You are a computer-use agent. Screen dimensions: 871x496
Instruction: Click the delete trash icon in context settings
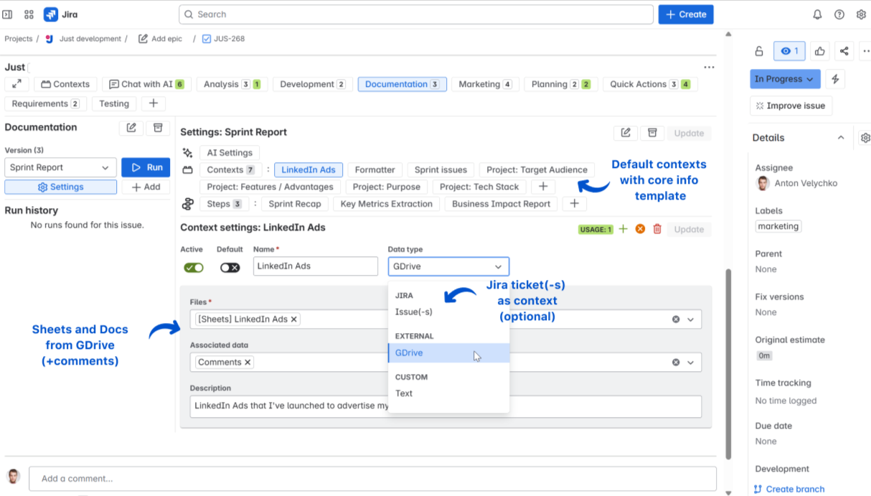pos(657,229)
